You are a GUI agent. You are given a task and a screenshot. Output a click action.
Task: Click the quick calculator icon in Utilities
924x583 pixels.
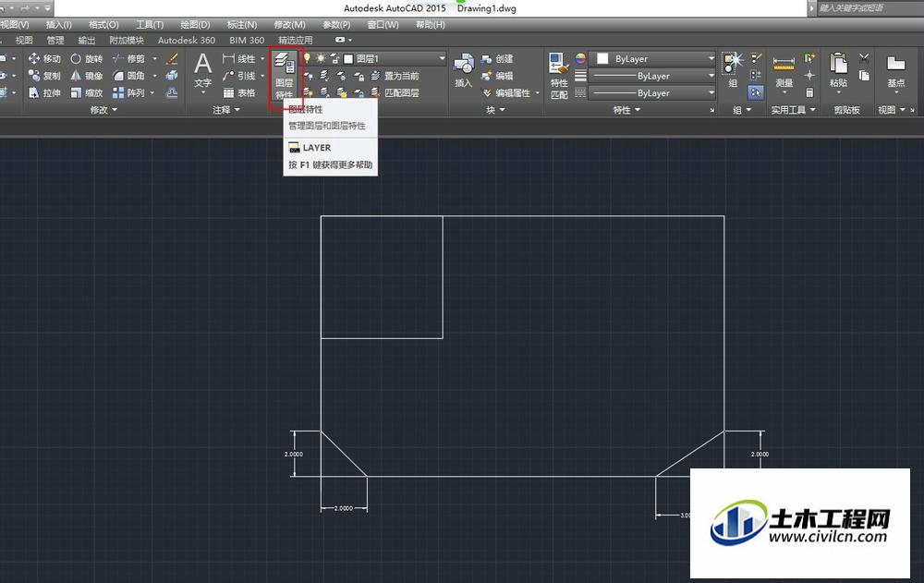[809, 92]
